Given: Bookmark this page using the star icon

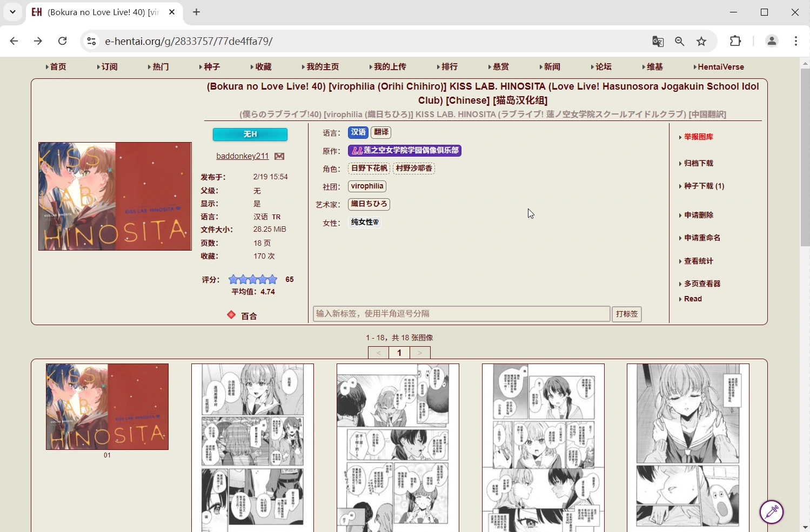Looking at the screenshot, I should coord(701,41).
